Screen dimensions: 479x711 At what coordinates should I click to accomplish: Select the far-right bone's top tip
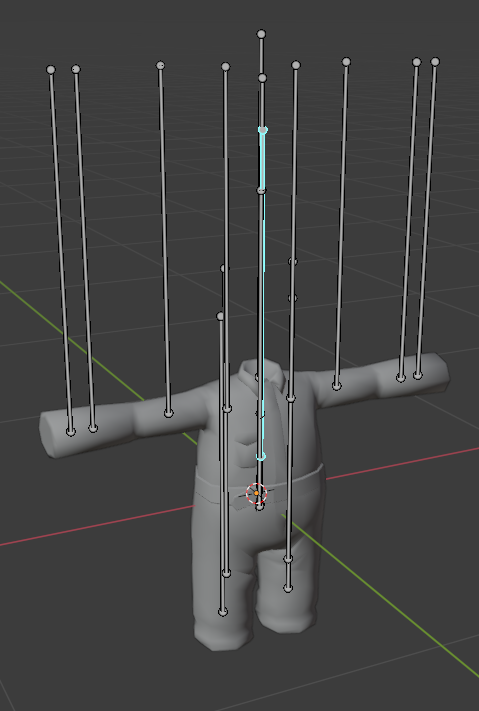(x=435, y=62)
